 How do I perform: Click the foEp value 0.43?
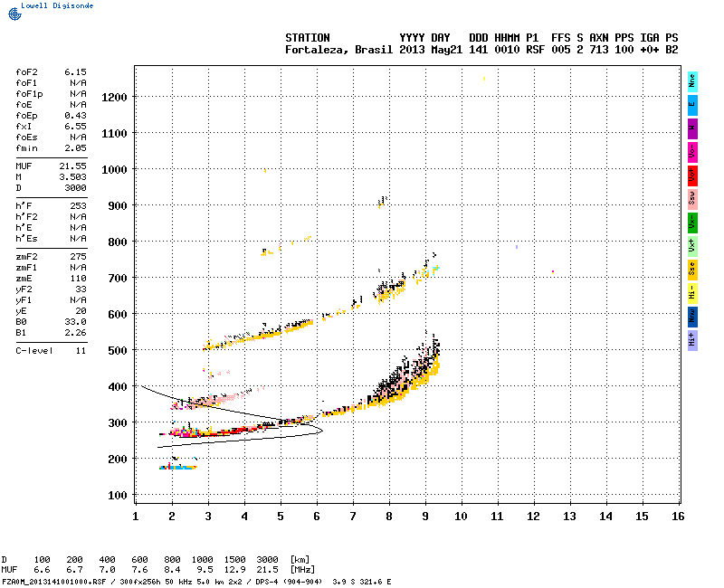coord(75,116)
